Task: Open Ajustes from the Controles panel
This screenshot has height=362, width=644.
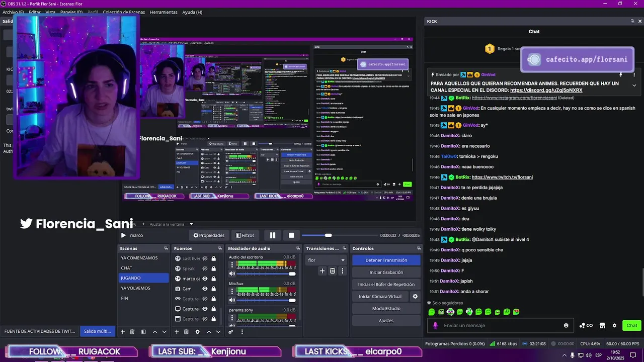Action: (x=386, y=320)
